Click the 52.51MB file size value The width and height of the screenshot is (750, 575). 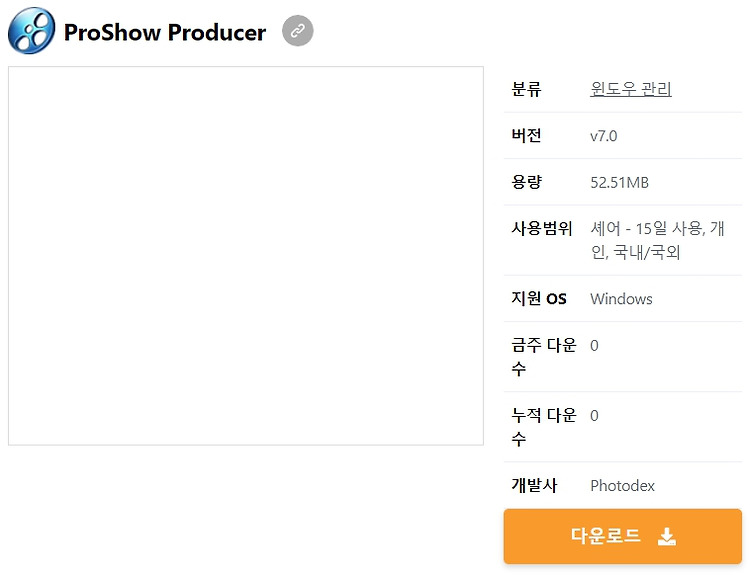coord(619,182)
